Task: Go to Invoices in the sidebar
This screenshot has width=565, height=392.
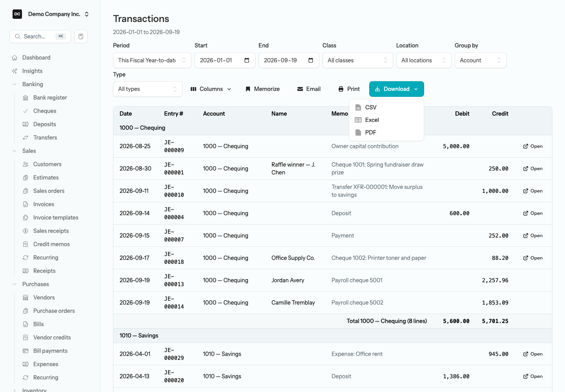Action: click(x=44, y=204)
